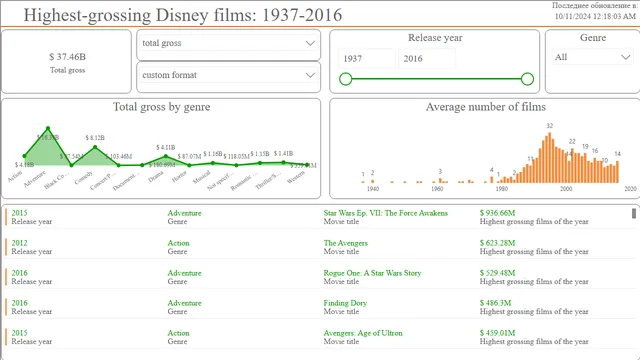Select Rogue One: A Star Wars Story title
Screen dimensions: 640x360
point(372,273)
